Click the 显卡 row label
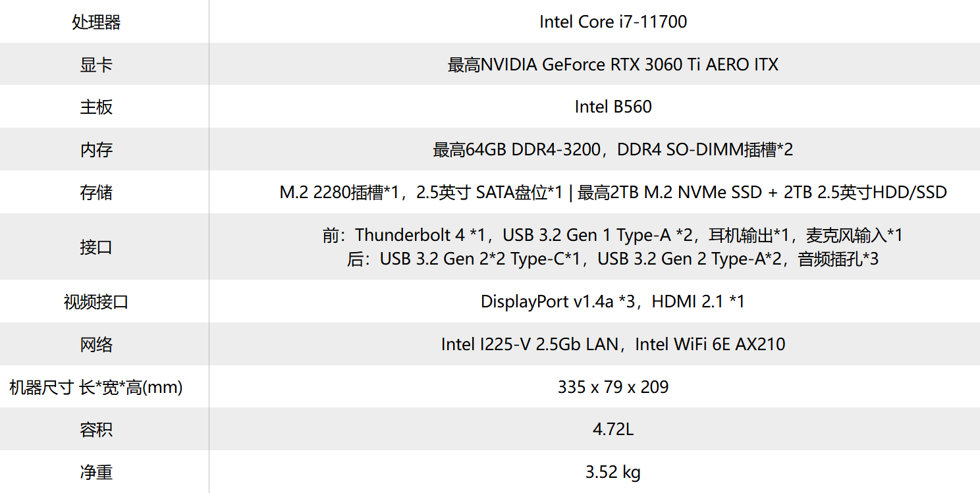This screenshot has height=493, width=980. 96,65
